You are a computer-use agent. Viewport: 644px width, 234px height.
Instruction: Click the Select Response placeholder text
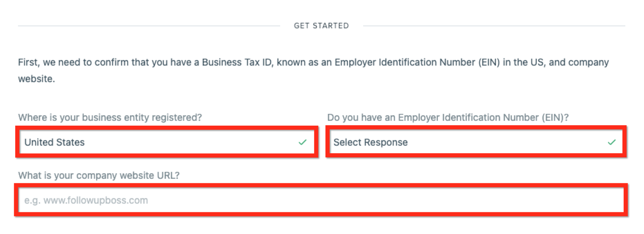(371, 142)
